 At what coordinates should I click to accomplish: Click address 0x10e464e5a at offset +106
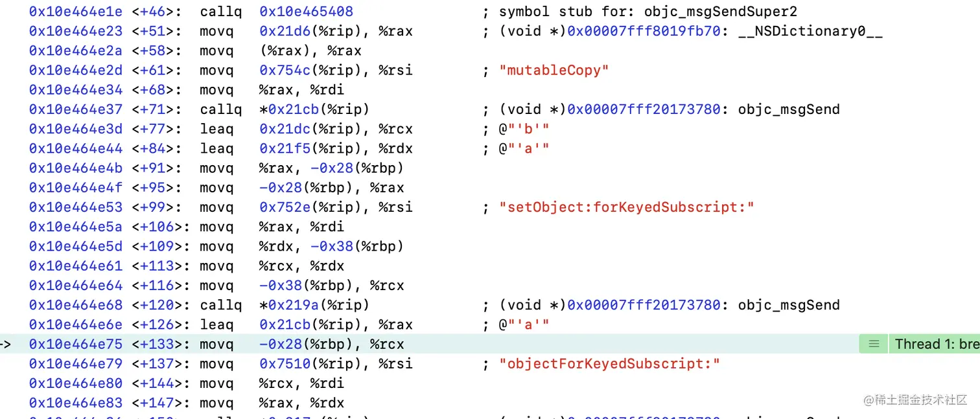click(76, 227)
